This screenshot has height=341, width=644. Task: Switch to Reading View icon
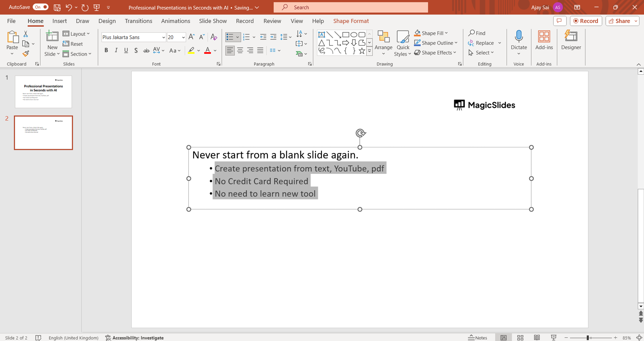coord(537,337)
